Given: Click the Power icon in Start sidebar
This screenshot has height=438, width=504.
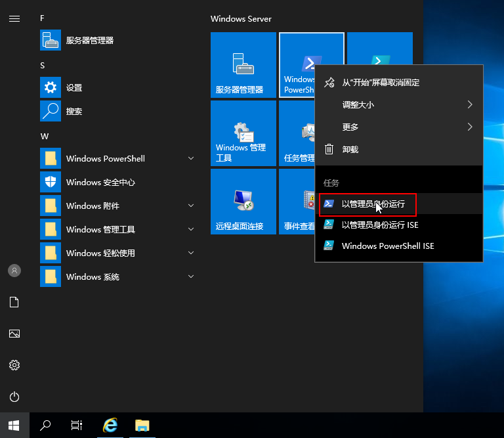Looking at the screenshot, I should pyautogui.click(x=14, y=397).
